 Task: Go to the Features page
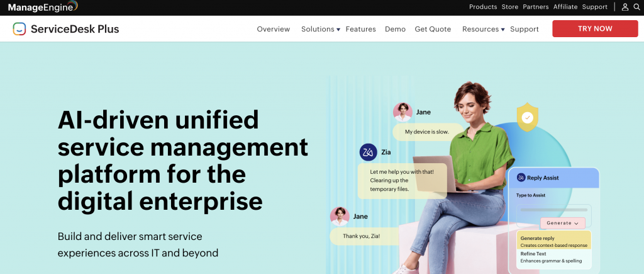(360, 29)
